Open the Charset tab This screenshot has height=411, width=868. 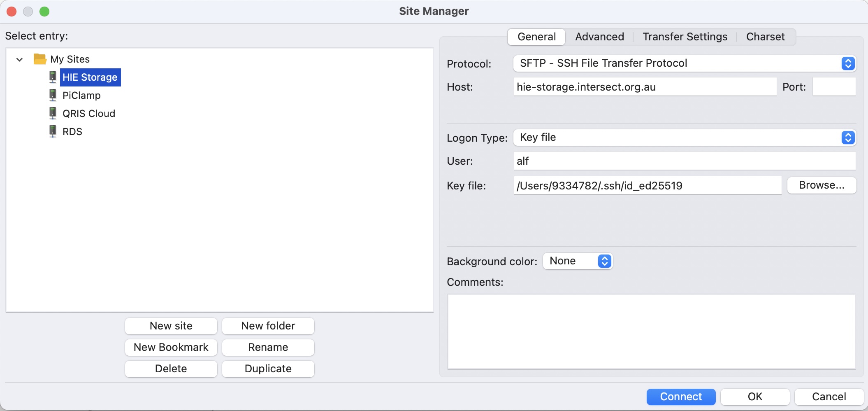tap(765, 37)
